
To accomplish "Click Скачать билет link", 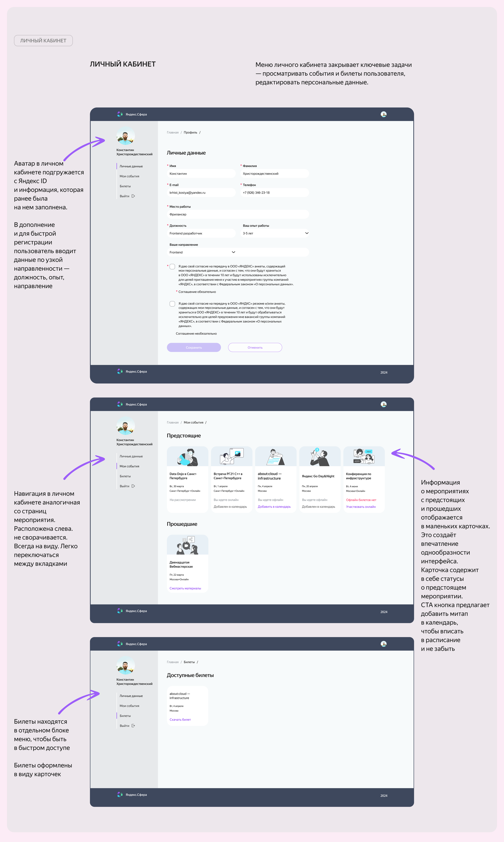I will (x=180, y=719).
